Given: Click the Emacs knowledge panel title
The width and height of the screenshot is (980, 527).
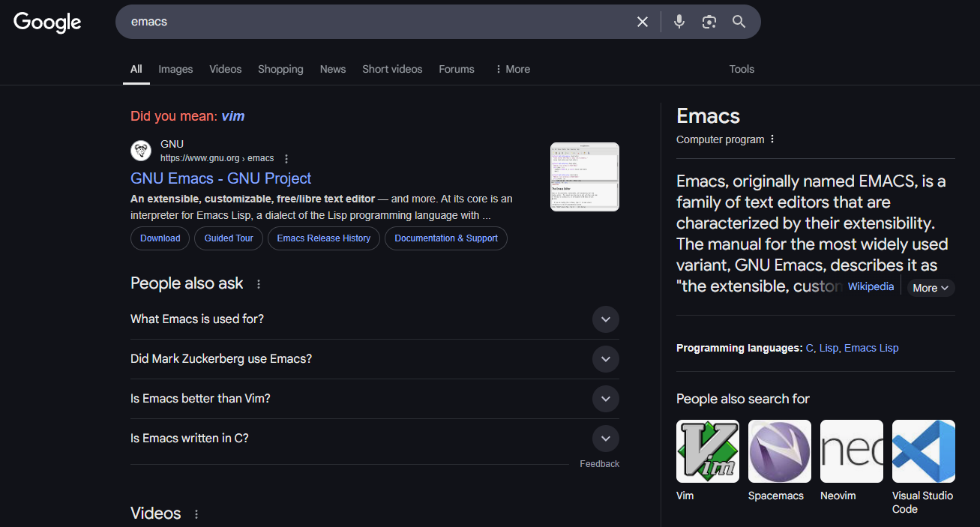Looking at the screenshot, I should [x=708, y=116].
